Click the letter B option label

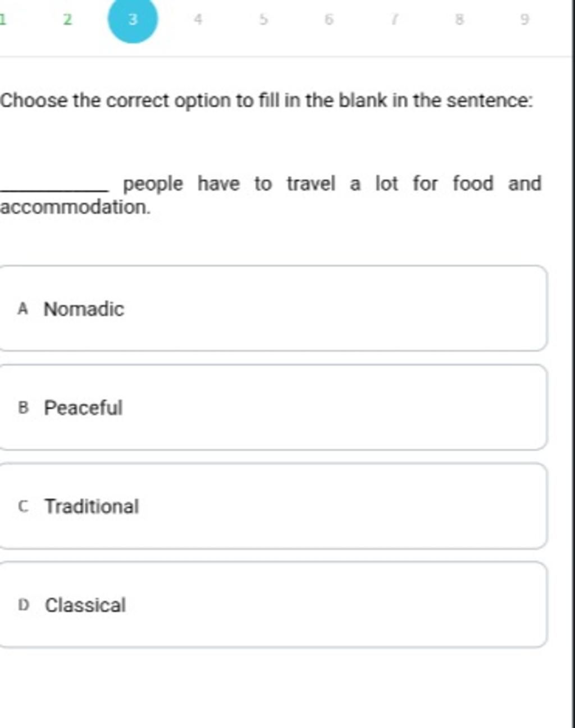tap(23, 408)
